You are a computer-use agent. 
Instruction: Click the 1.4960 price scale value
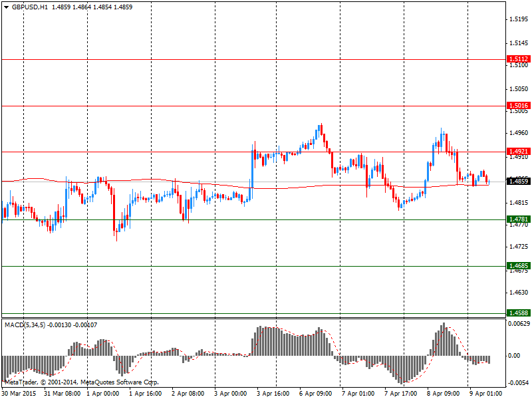coord(519,132)
